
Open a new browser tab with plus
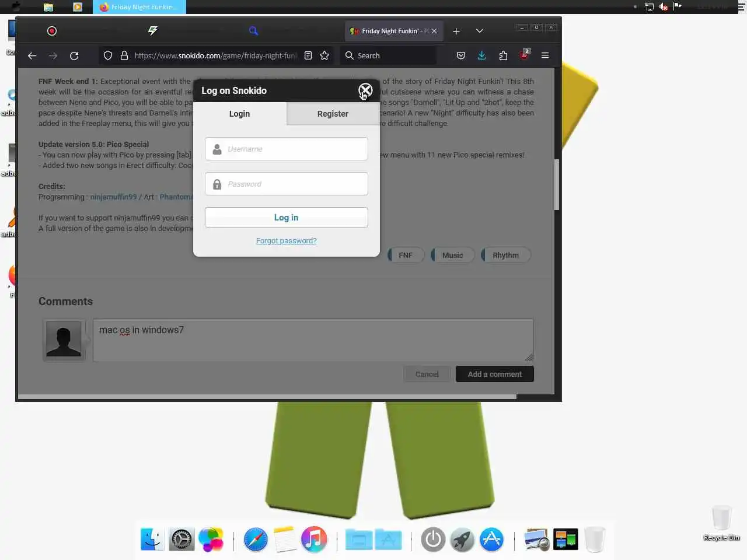pos(456,31)
